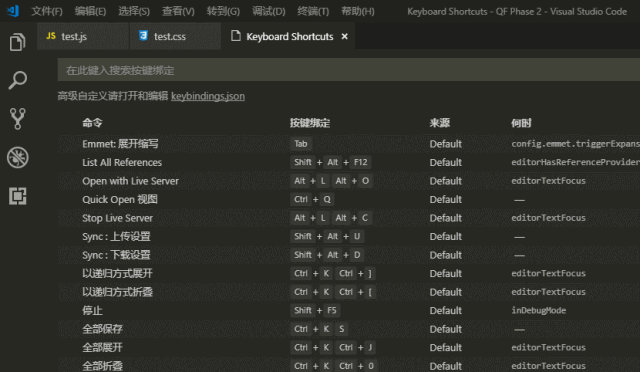The height and width of the screenshot is (372, 640).
Task: Click the Ctrl+Q keybinding
Action: pyautogui.click(x=312, y=199)
